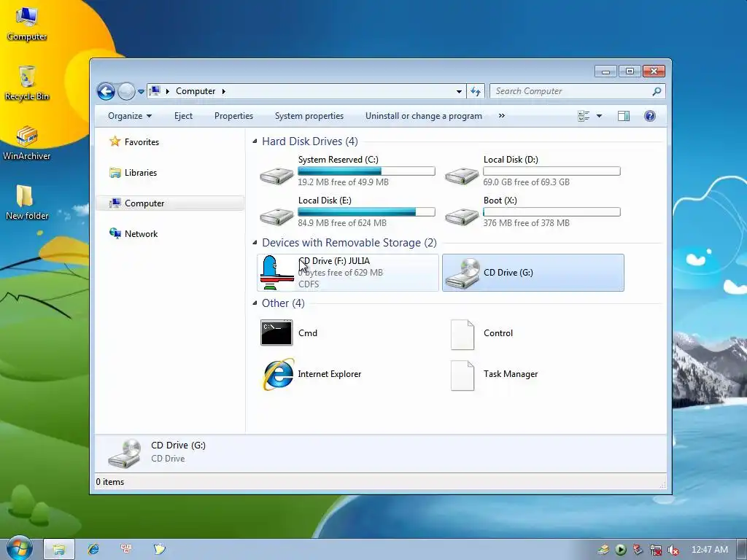Open the Organize menu
747x560 pixels.
pos(130,116)
